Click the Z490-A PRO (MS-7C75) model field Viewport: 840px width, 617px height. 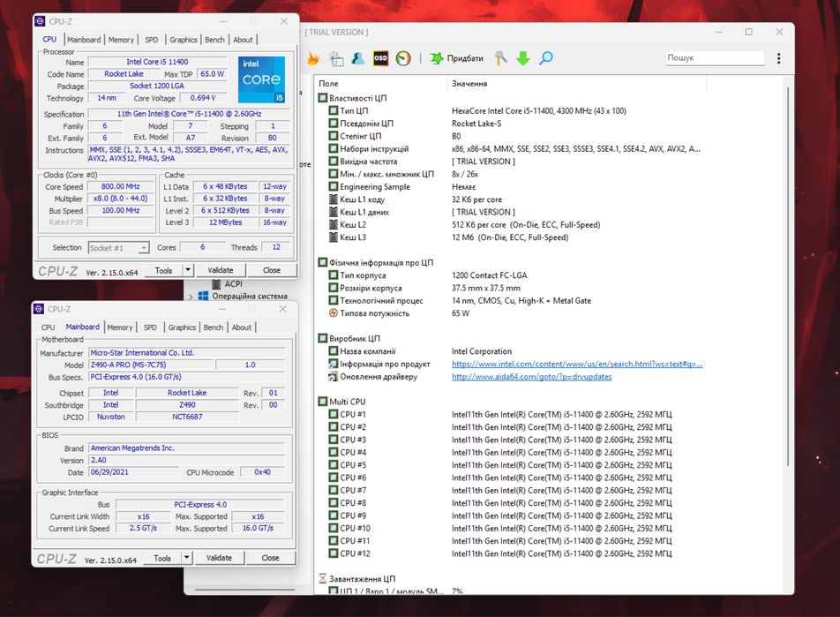[x=151, y=365]
